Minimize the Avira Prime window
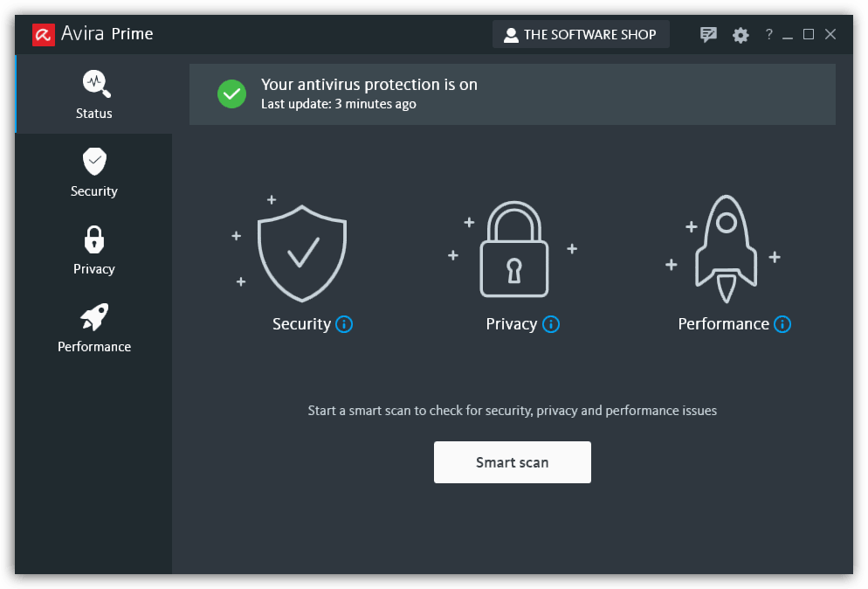 tap(788, 35)
